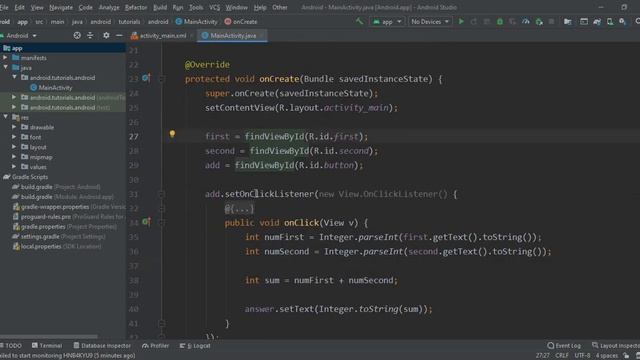640x360 pixels.
Task: Click the Select Opened File target icon
Action: tap(77, 36)
